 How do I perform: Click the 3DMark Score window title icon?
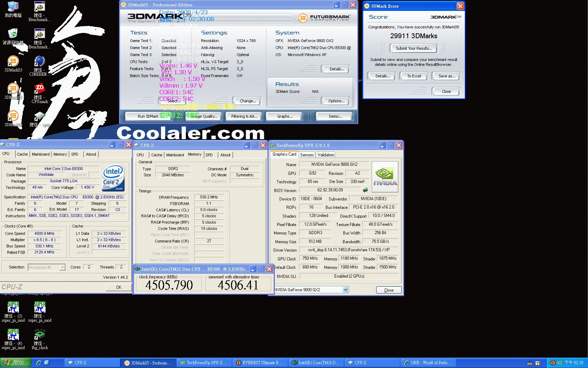click(367, 6)
